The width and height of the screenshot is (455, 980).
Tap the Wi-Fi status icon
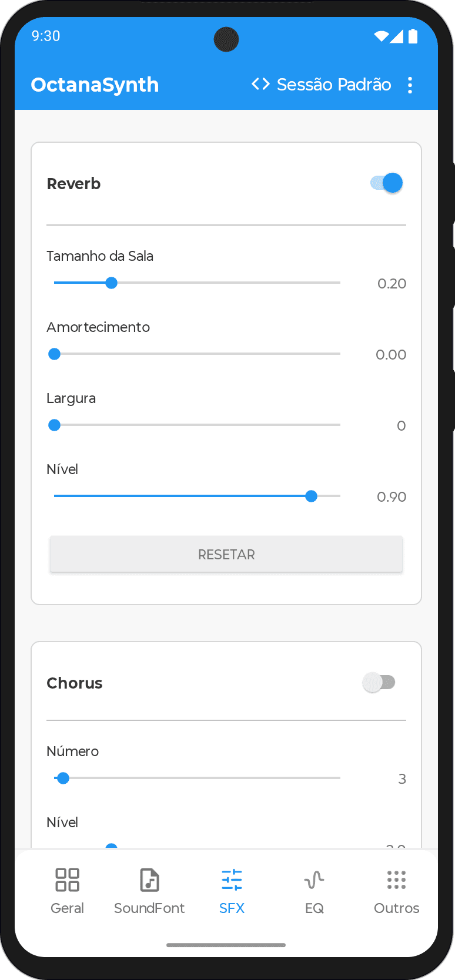(381, 36)
